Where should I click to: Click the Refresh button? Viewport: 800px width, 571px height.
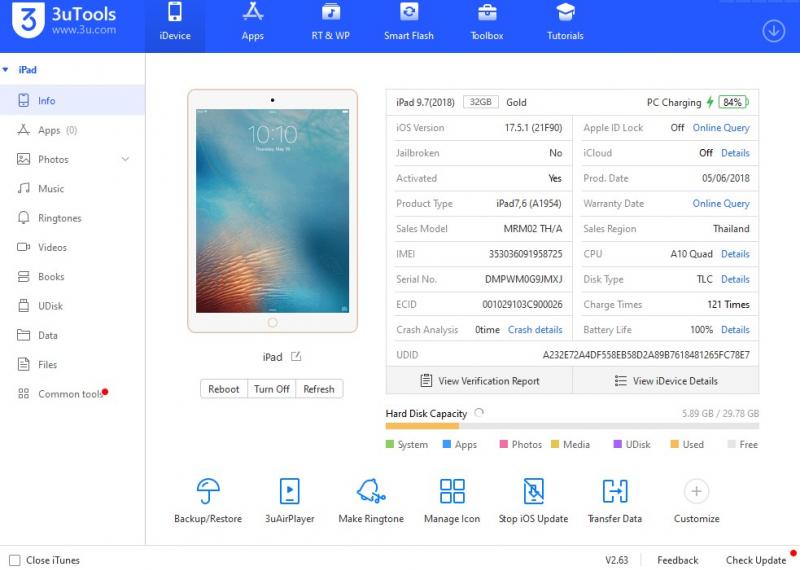(319, 389)
